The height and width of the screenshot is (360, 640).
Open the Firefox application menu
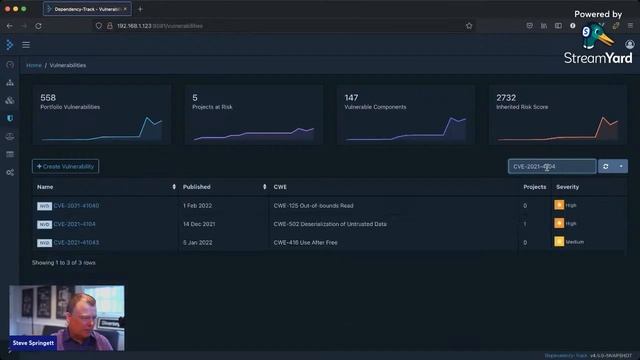point(630,26)
